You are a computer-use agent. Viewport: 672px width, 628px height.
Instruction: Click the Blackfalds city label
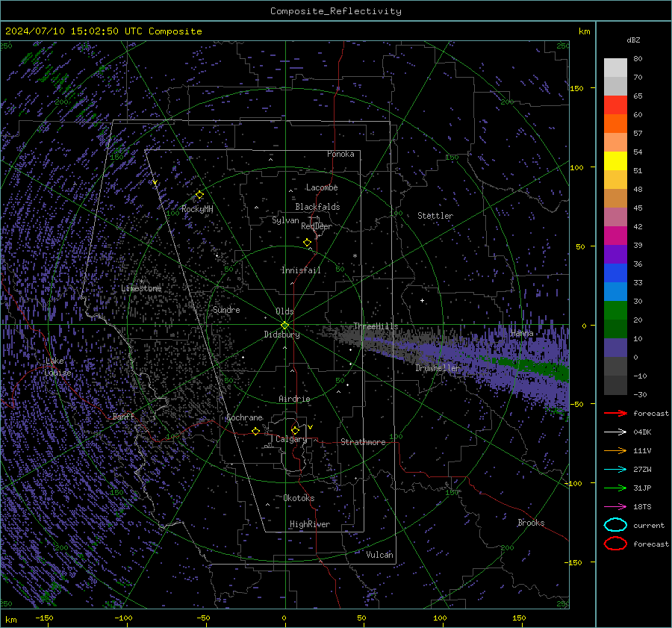[317, 207]
